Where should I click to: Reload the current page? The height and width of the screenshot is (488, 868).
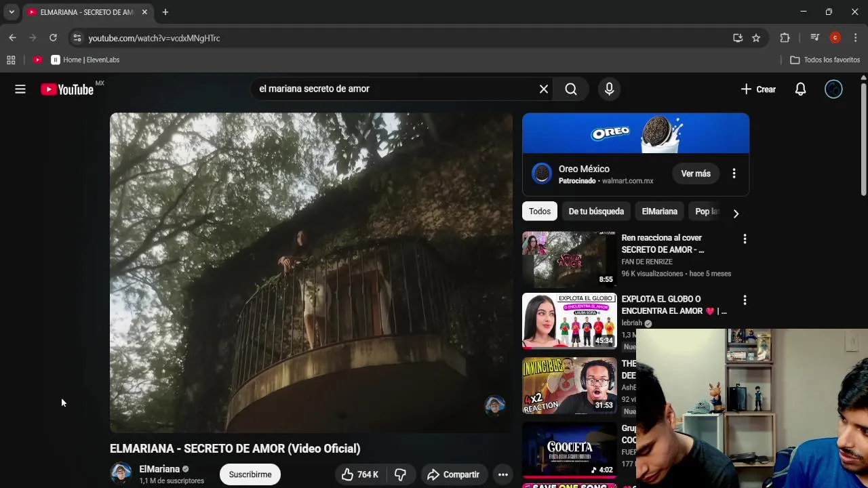[53, 38]
